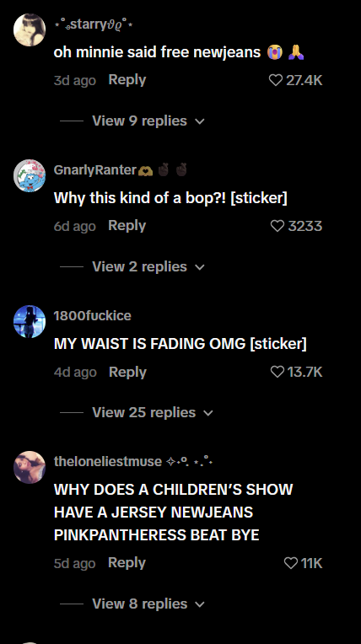Like the 'free newjeans' comment heart

pyautogui.click(x=276, y=80)
